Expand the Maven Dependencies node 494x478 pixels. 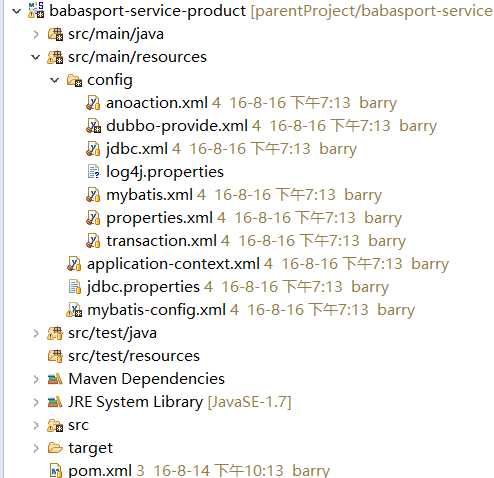point(36,379)
